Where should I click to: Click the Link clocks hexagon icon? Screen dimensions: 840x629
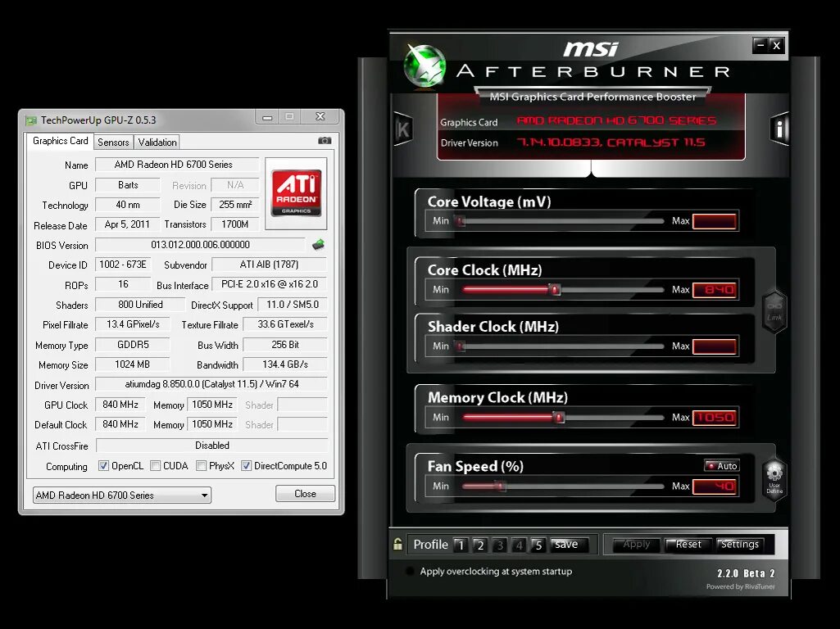point(774,311)
